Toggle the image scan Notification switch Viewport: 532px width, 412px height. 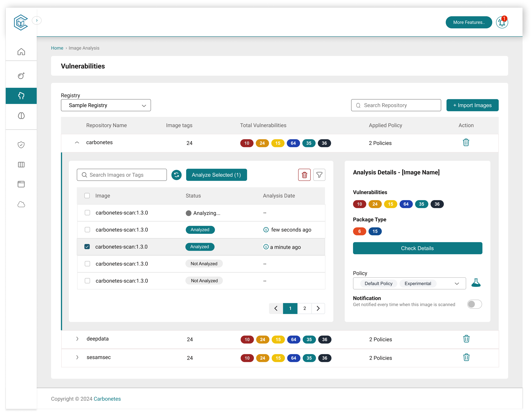474,304
